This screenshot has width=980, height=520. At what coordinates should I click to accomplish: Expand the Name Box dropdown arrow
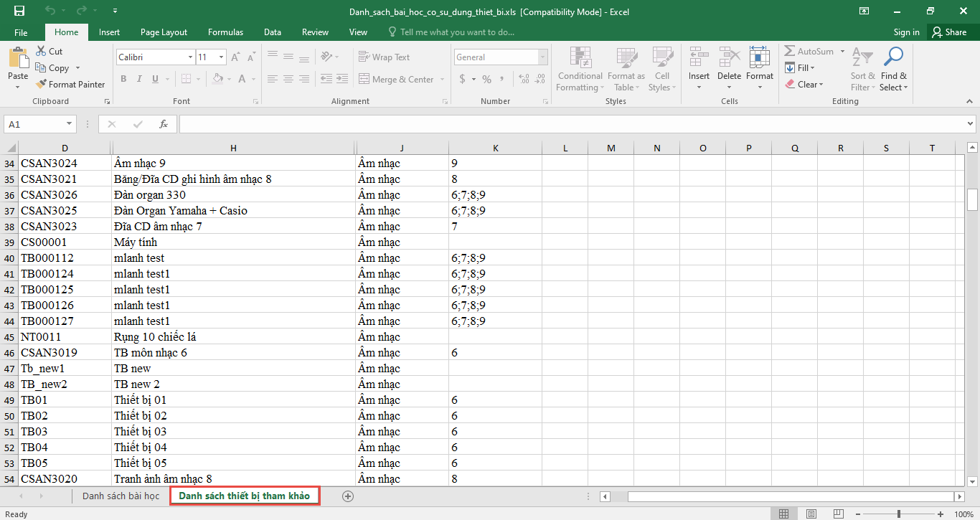(x=69, y=124)
